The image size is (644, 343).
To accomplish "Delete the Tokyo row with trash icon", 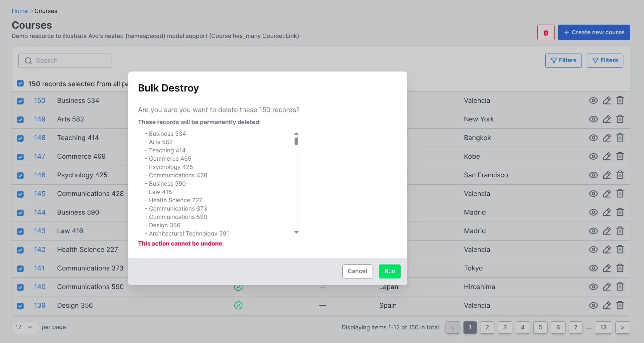I will (620, 268).
